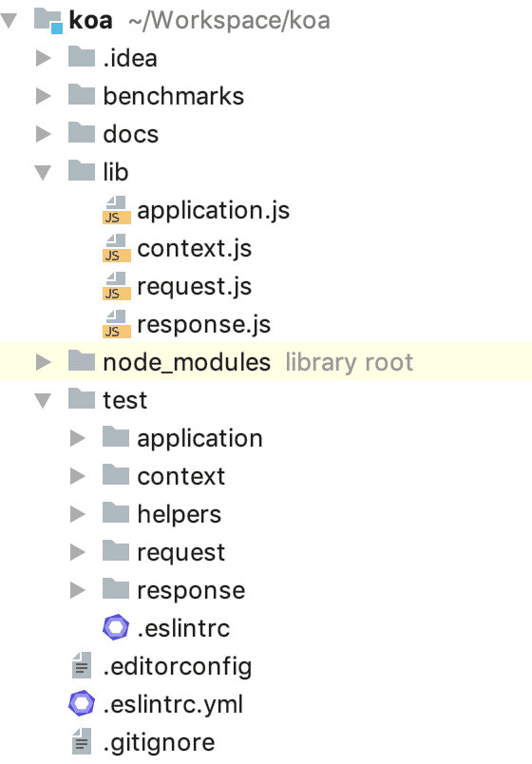
Task: Click the text file icon of .gitignore
Action: coord(82,741)
